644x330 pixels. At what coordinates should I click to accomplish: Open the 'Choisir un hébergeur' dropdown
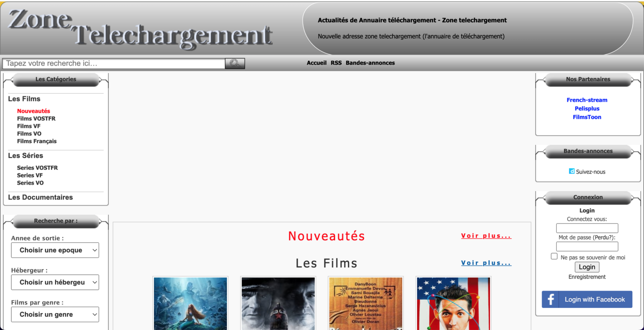[x=55, y=282]
